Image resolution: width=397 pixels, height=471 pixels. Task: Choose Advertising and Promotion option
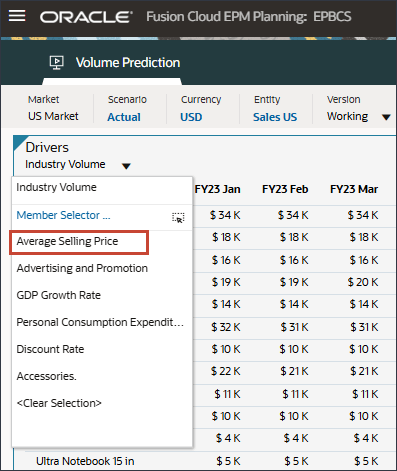82,268
